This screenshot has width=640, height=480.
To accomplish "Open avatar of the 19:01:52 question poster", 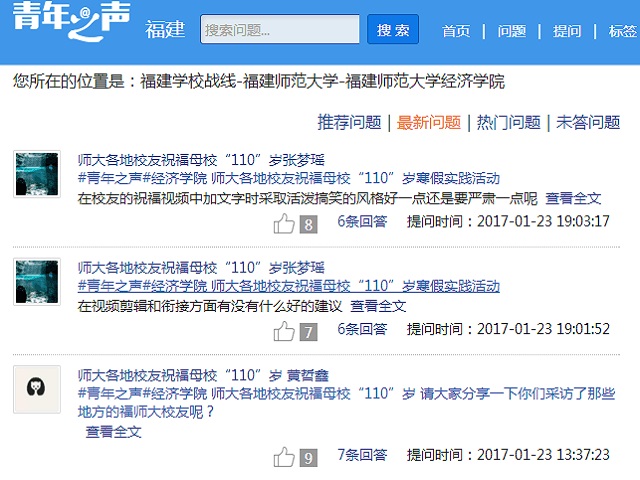I will pos(37,282).
